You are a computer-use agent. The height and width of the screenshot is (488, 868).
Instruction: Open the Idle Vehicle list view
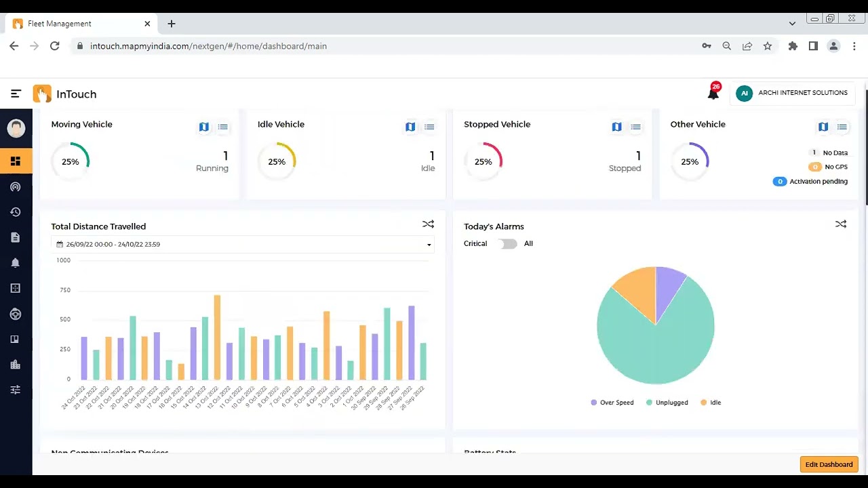pos(429,127)
